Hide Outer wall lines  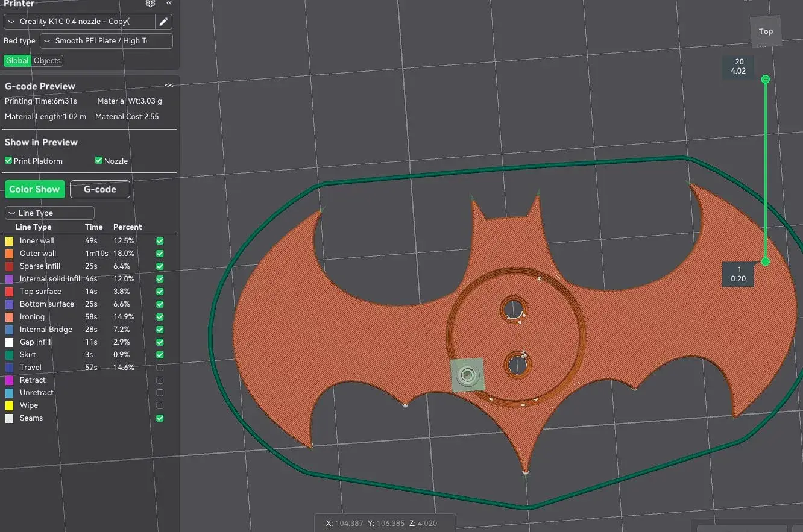[160, 254]
